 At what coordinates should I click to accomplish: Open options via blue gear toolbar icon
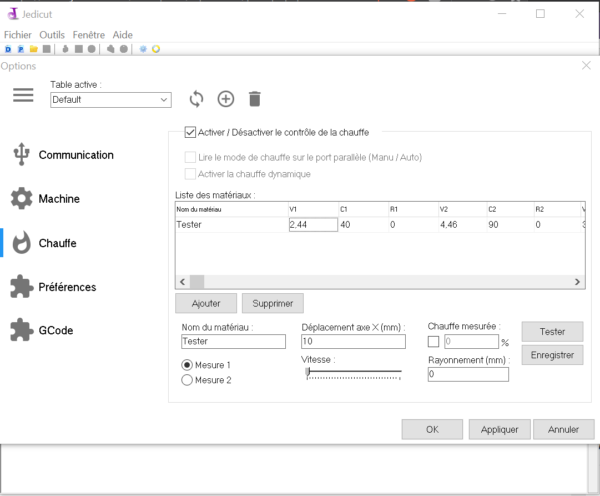pyautogui.click(x=143, y=49)
